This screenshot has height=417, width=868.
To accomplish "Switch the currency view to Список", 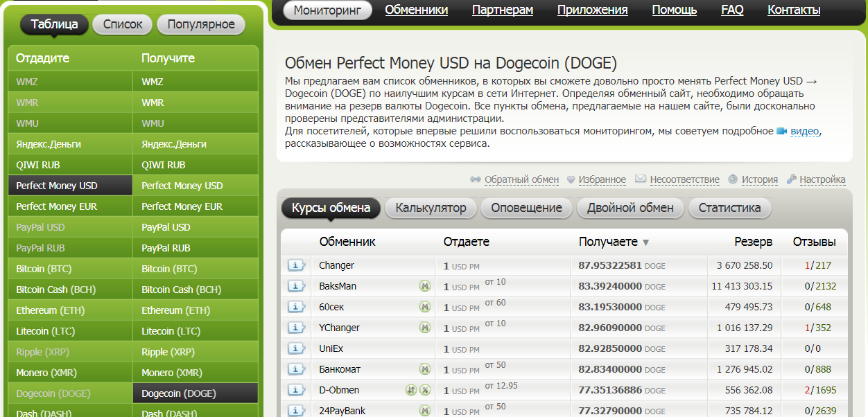I will coord(123,25).
